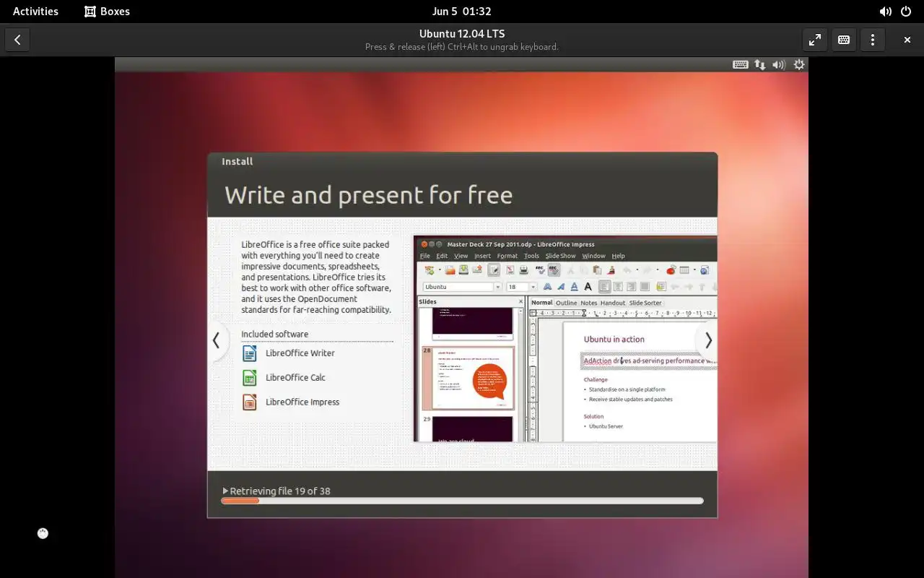Open the Activities overview
The width and height of the screenshot is (924, 578).
[35, 12]
